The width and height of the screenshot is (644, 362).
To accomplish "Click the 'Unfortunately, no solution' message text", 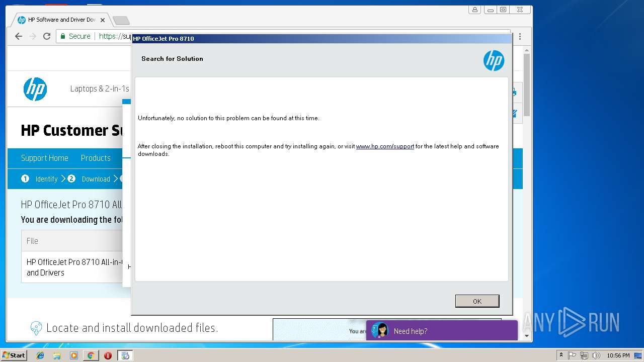I will tap(228, 118).
